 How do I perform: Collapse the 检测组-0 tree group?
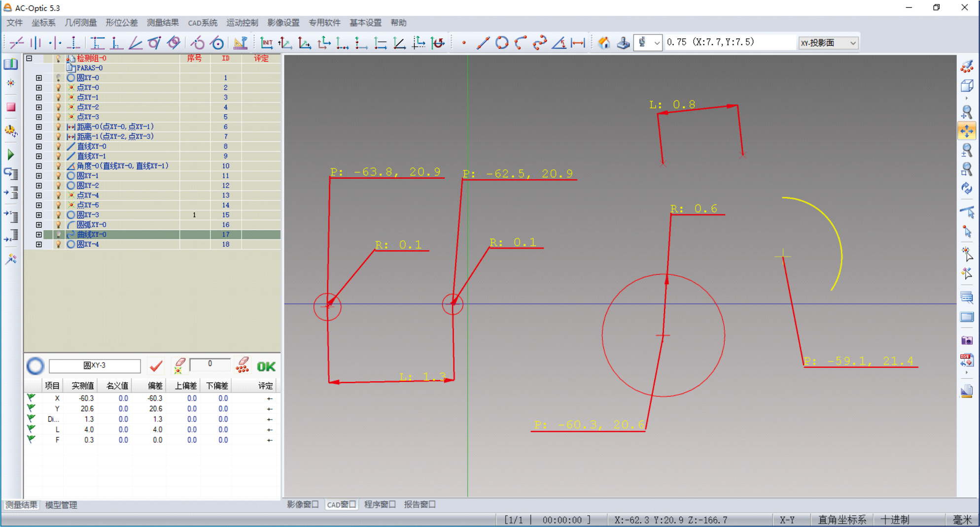point(29,58)
